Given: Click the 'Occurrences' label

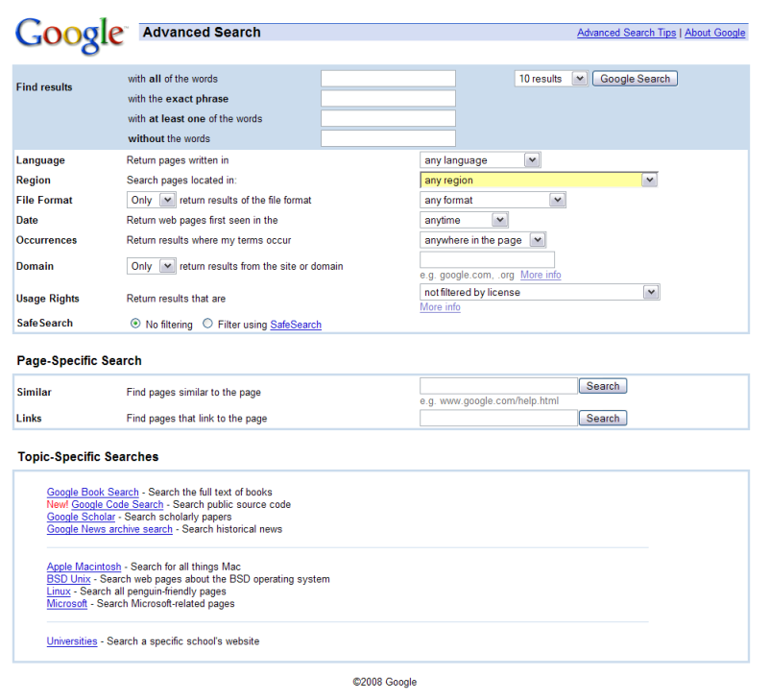Looking at the screenshot, I should (47, 240).
